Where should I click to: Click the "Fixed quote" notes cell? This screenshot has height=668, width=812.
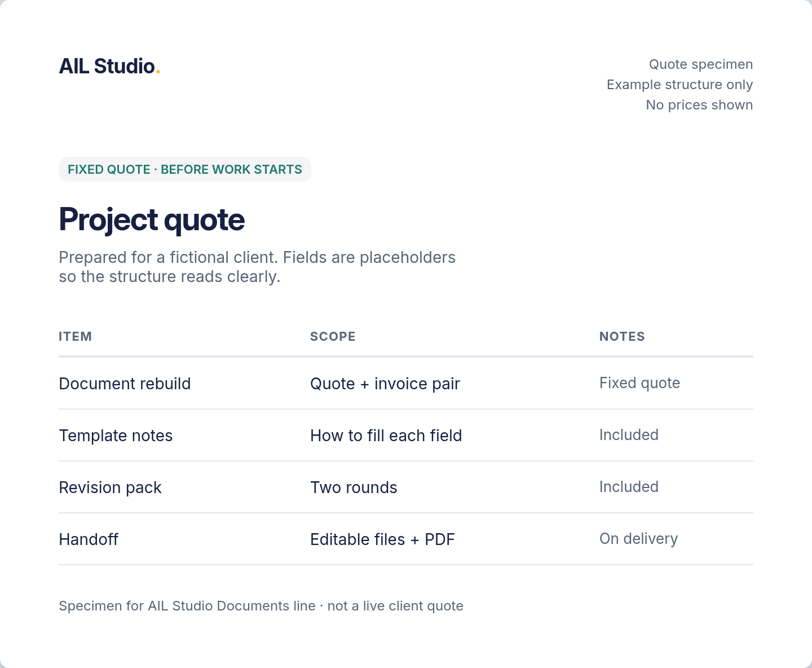tap(640, 383)
